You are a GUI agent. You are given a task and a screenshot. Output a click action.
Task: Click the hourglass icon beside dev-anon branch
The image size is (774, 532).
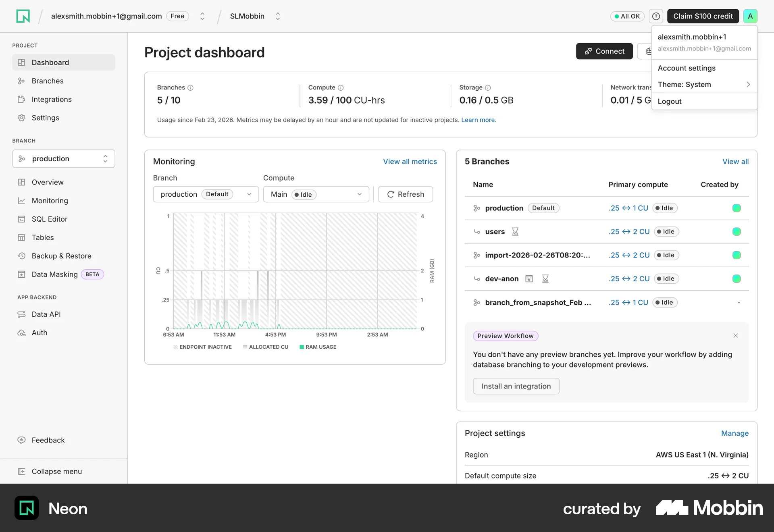pyautogui.click(x=545, y=279)
